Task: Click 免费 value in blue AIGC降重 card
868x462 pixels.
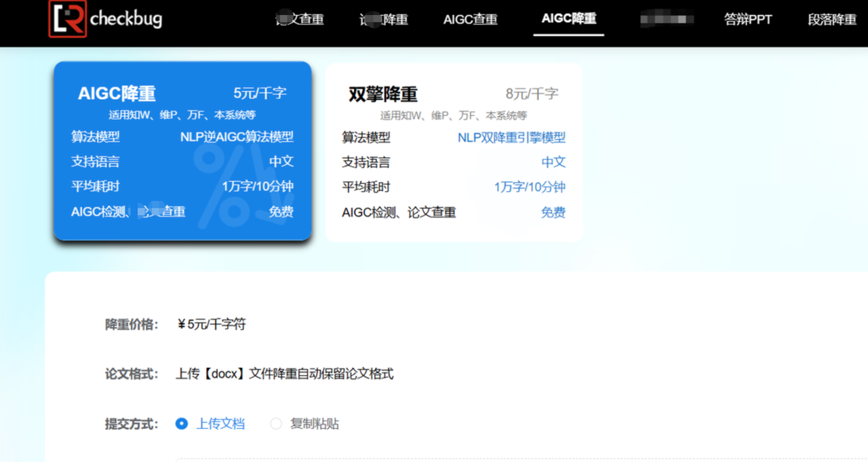Action: point(281,212)
